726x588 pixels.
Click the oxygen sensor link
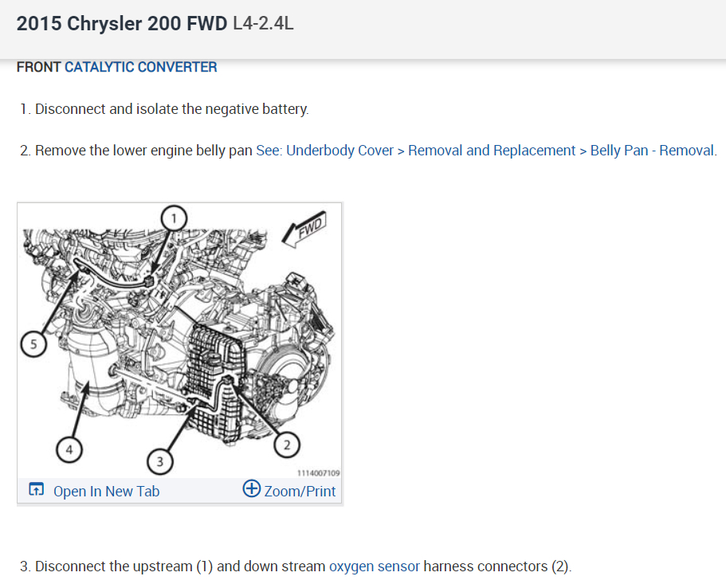click(374, 566)
